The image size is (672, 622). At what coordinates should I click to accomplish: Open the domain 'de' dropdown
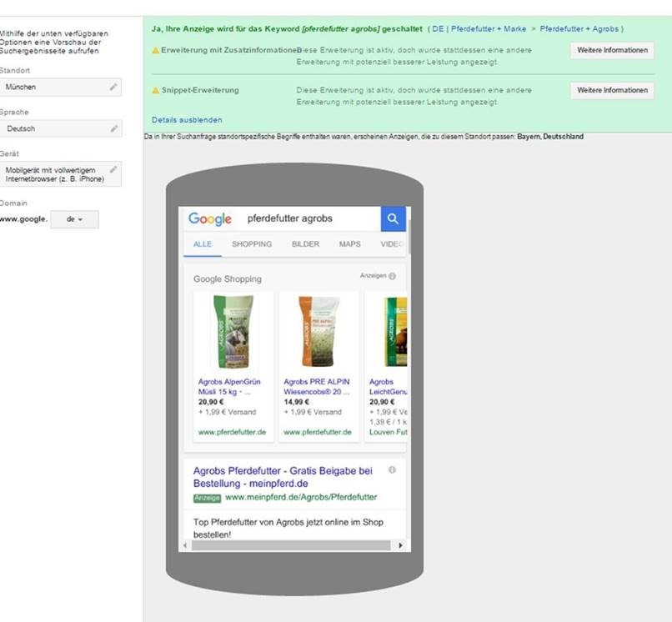tap(74, 219)
